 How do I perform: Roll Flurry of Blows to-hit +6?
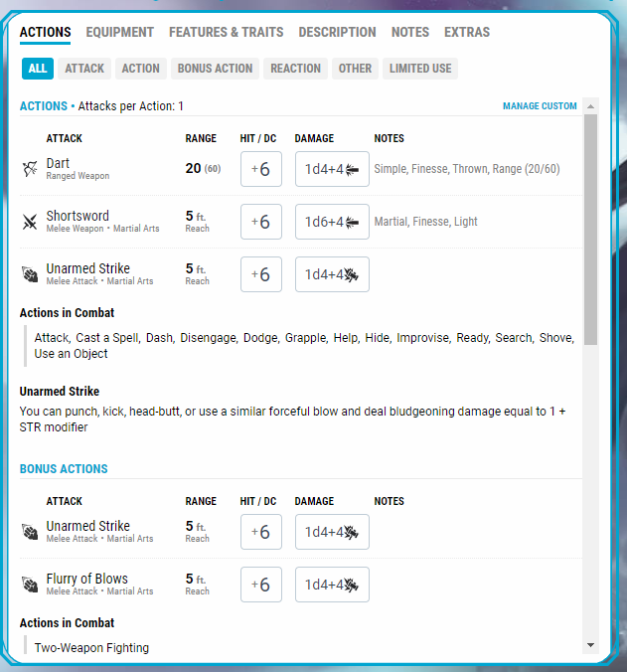click(x=261, y=585)
